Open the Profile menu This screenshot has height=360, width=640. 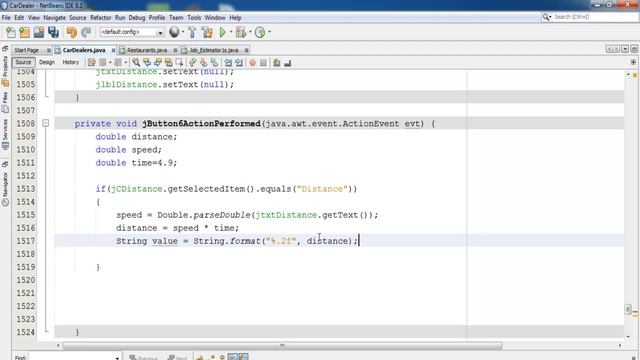157,18
